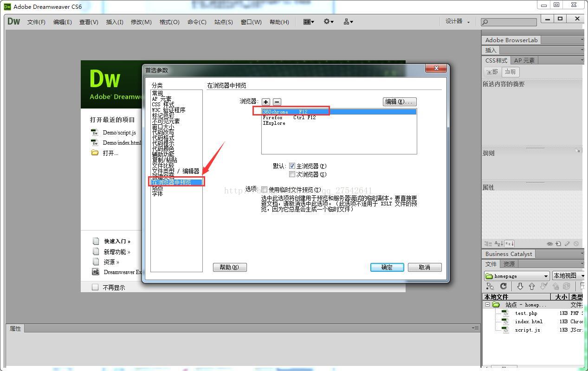Image resolution: width=588 pixels, height=371 pixels.
Task: Click the new CSS rule icon
Action: [558, 243]
